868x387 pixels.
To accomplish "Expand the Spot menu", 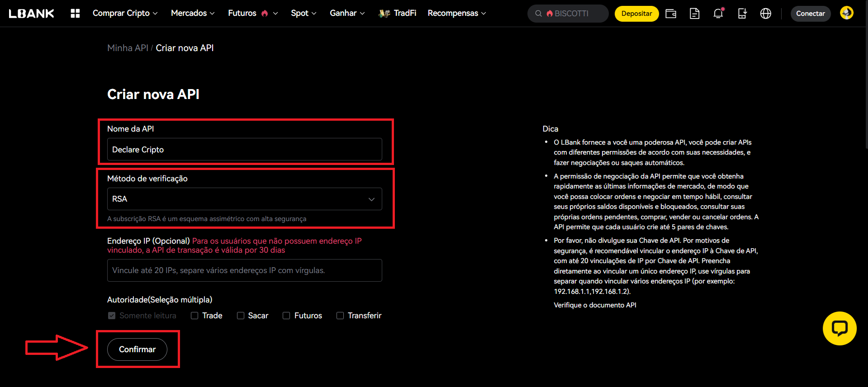I will 304,14.
